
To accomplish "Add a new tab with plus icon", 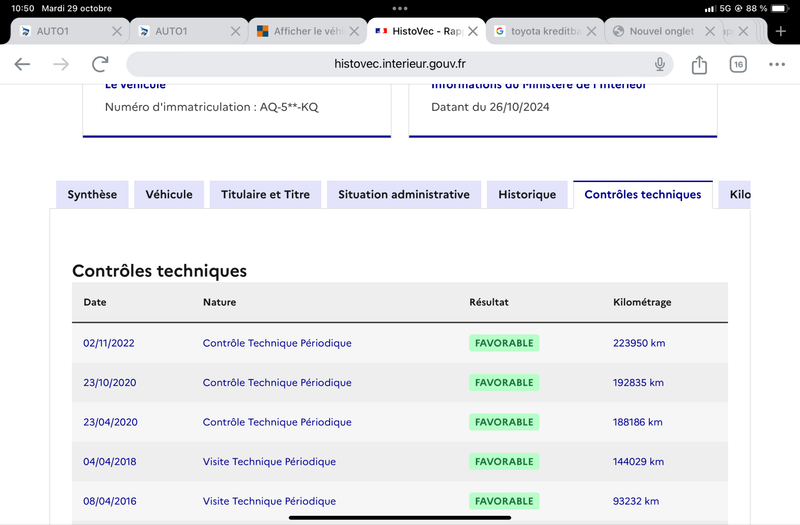I will (780, 31).
